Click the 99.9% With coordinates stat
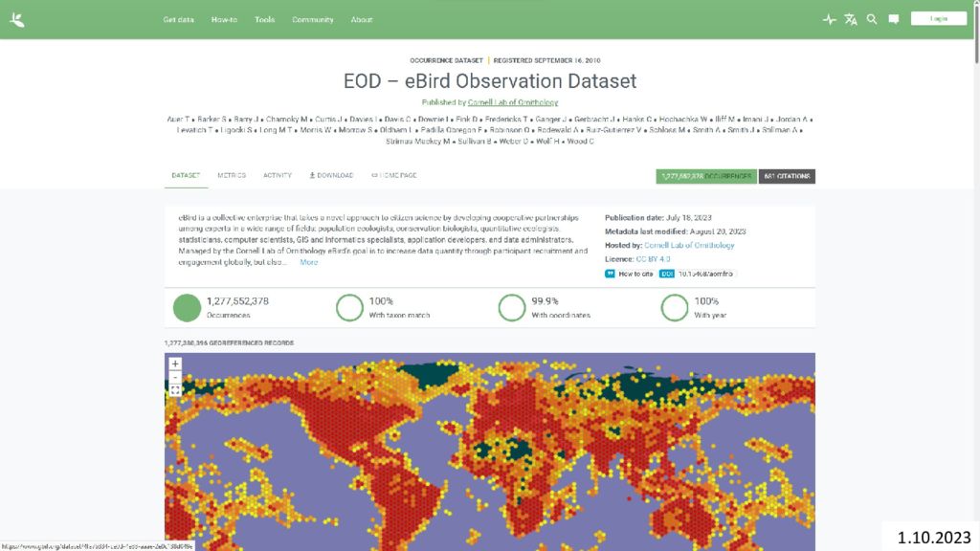Screen dimensions: 980x551 (x=561, y=307)
